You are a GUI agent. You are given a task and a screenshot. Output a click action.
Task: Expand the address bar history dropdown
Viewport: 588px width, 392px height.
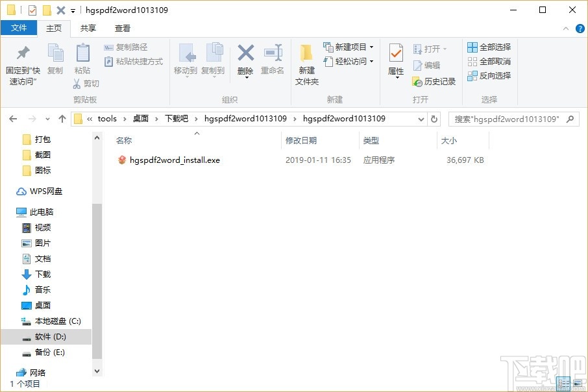(x=421, y=119)
